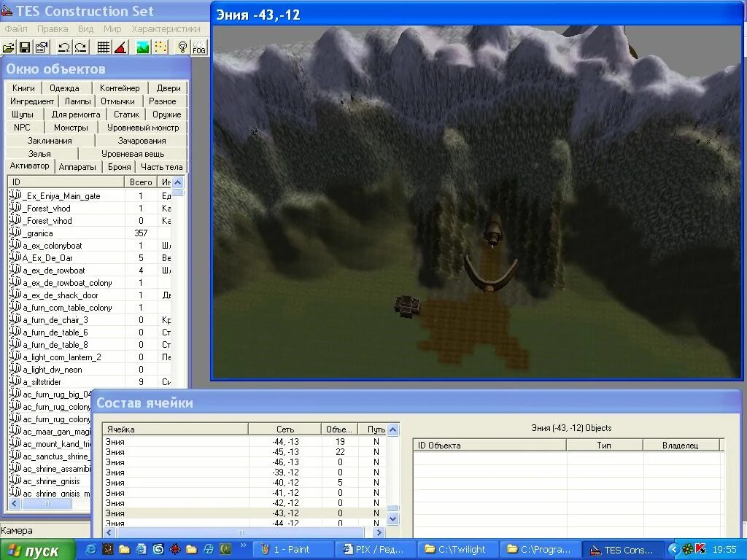The height and width of the screenshot is (560, 747).
Task: Select cell row Эния -43, -12
Action: (245, 513)
